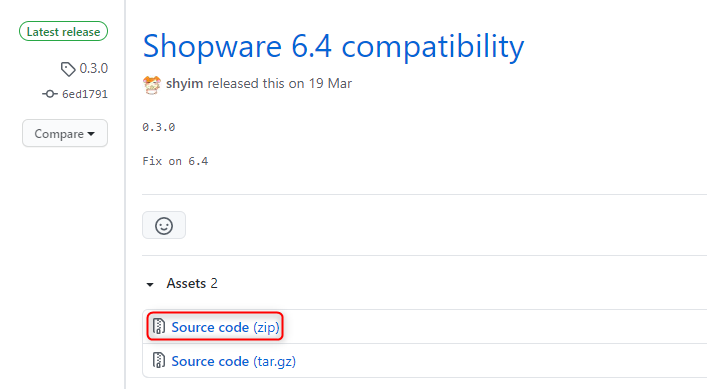Click the Latest release badge
Image resolution: width=707 pixels, height=389 pixels.
point(63,32)
